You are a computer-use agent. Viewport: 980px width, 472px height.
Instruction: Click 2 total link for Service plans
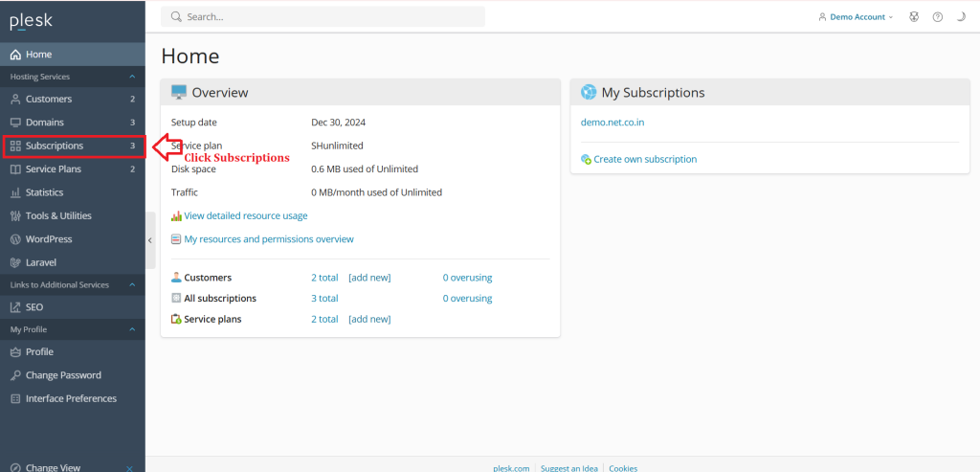tap(325, 319)
